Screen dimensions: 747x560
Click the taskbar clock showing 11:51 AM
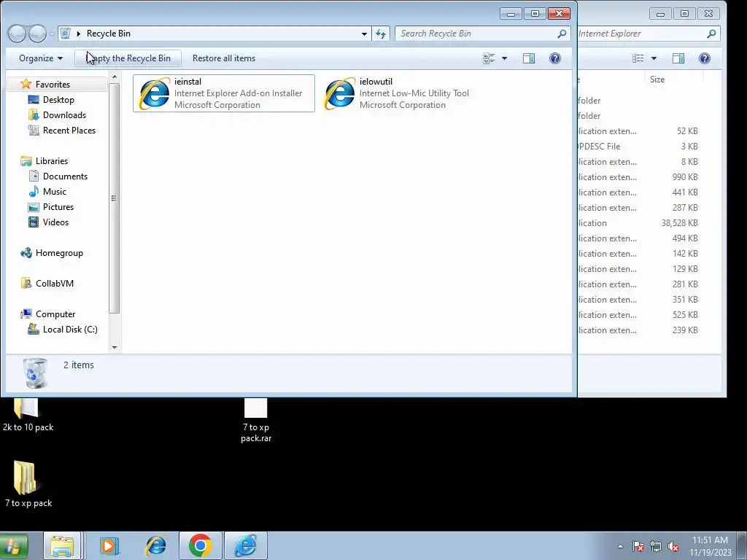point(710,546)
